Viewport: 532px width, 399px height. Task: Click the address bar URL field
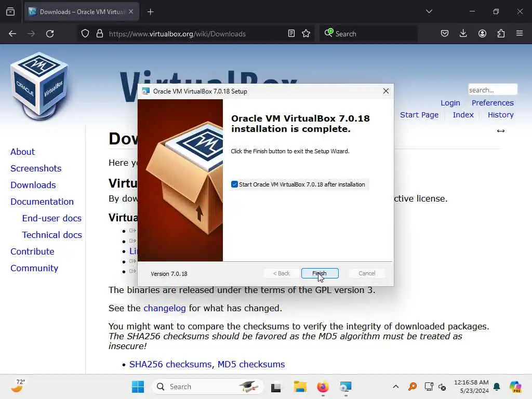point(197,34)
